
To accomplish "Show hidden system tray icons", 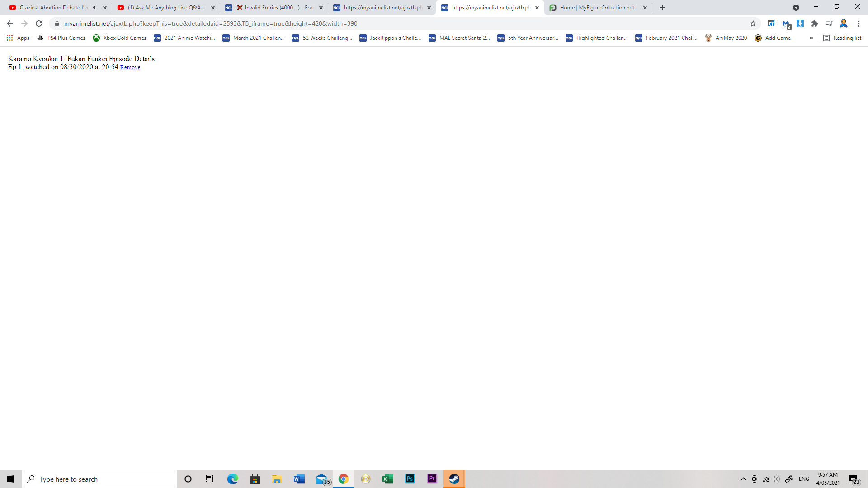I will point(744,479).
